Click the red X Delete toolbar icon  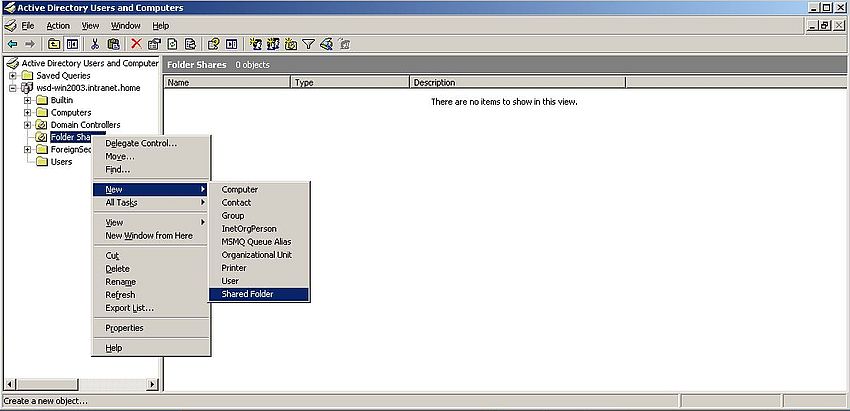point(136,44)
